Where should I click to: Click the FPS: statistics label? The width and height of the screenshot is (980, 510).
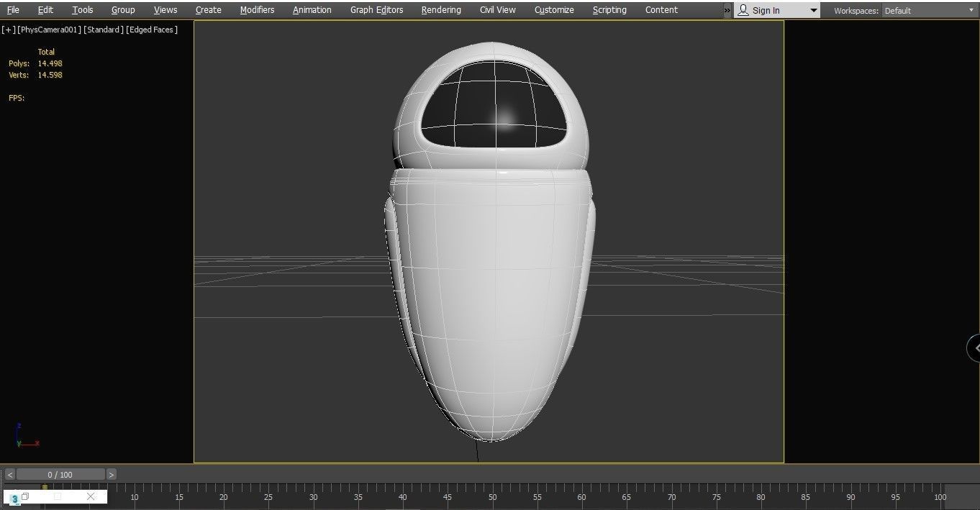tap(17, 98)
